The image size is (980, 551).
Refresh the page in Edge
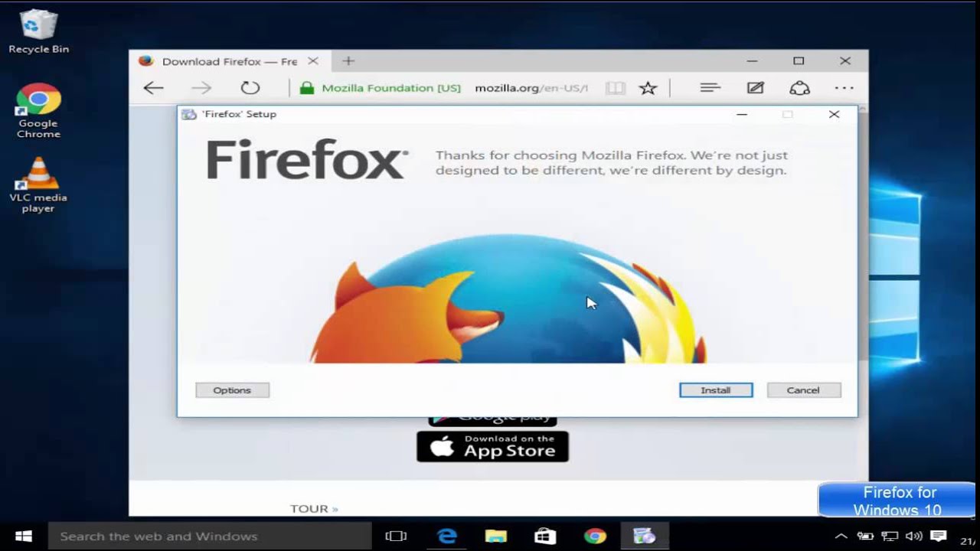pyautogui.click(x=250, y=88)
